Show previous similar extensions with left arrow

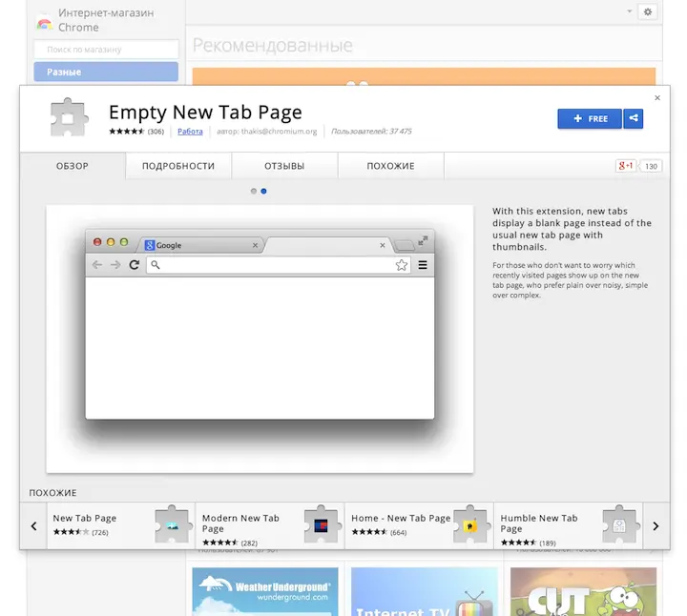[x=33, y=525]
